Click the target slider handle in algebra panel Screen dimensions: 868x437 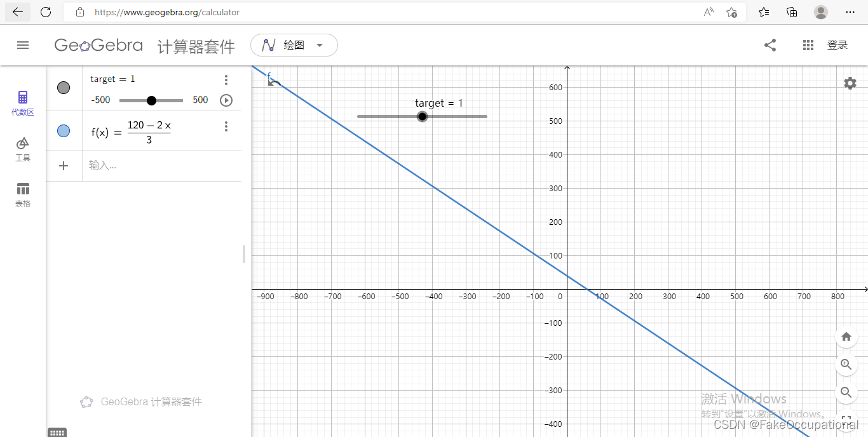(x=151, y=100)
